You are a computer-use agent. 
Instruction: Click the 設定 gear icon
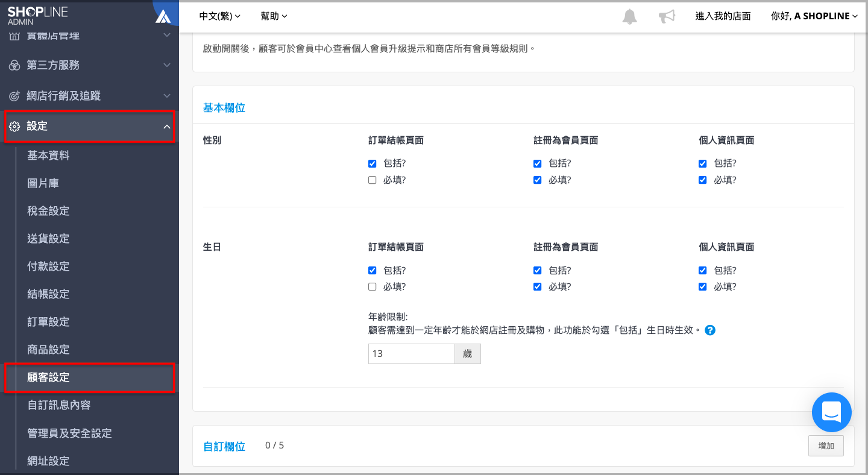(14, 127)
